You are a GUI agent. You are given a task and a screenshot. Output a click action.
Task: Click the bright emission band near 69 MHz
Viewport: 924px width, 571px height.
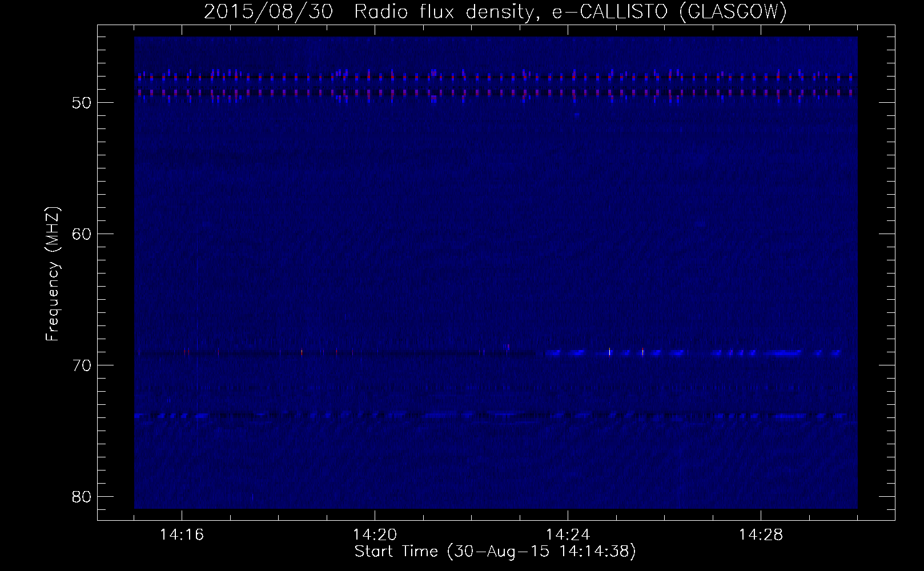pos(694,353)
